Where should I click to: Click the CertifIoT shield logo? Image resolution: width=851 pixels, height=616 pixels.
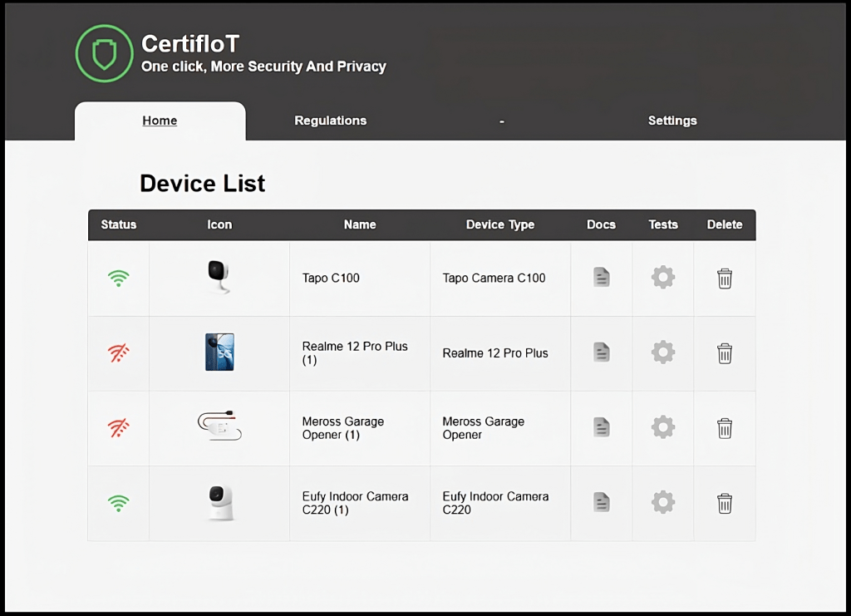[104, 54]
